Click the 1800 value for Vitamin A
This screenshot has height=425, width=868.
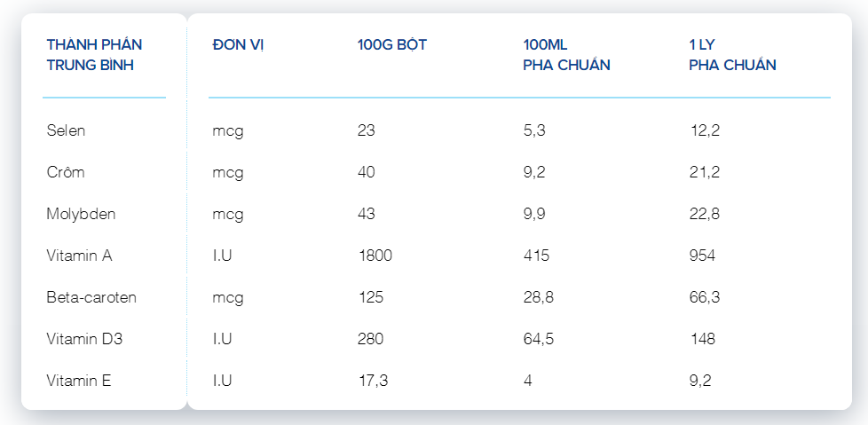375,256
